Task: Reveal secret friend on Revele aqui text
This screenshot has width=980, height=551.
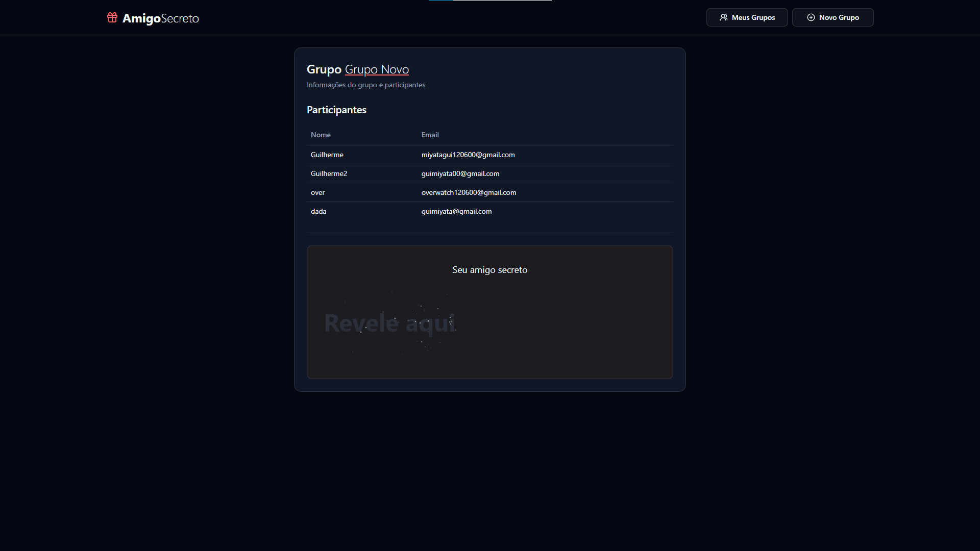Action: [389, 323]
